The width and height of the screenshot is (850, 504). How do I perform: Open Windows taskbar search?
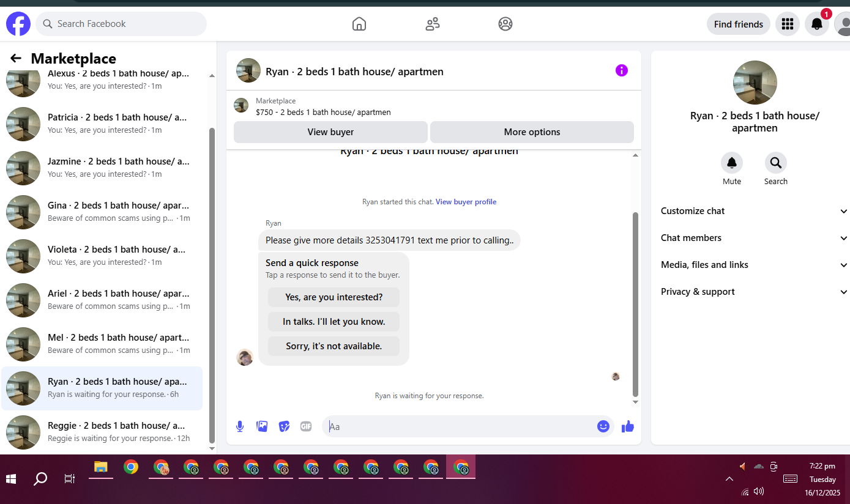coord(40,478)
